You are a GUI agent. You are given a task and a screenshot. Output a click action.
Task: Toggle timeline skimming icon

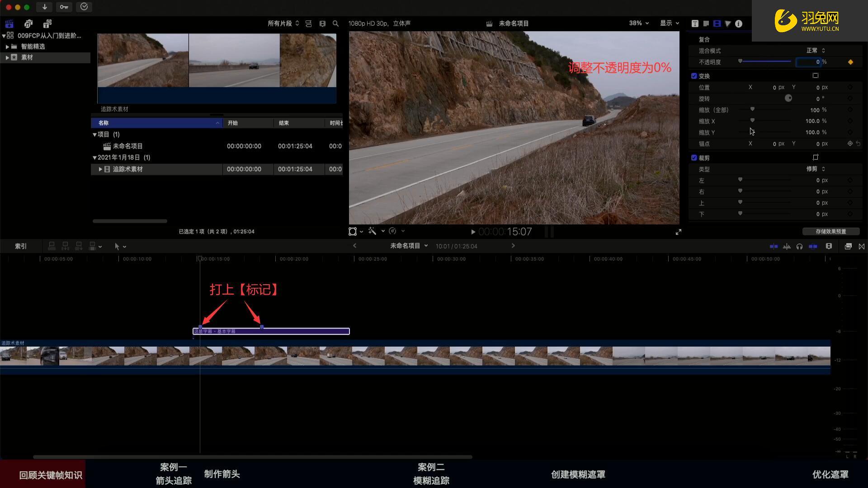(774, 246)
